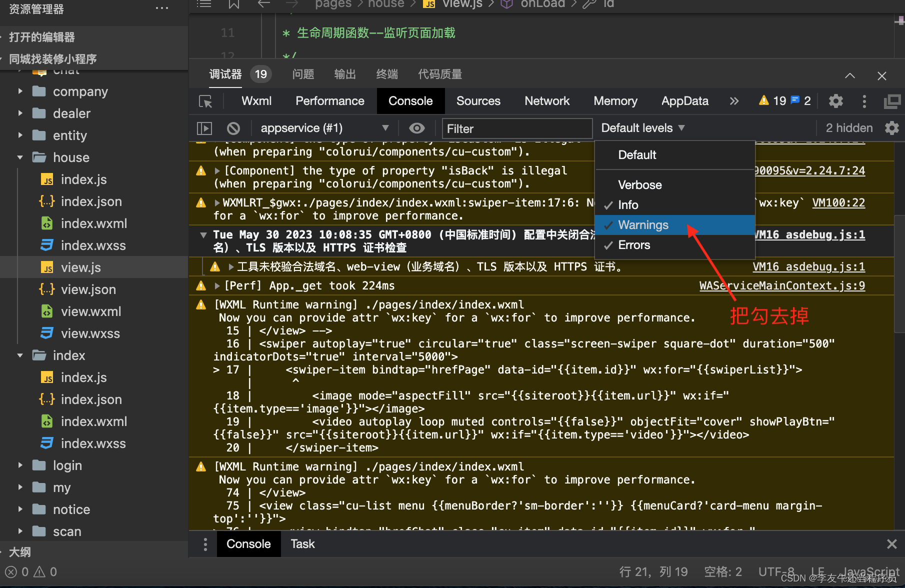Select the Default log level option
The width and height of the screenshot is (905, 588).
point(674,155)
